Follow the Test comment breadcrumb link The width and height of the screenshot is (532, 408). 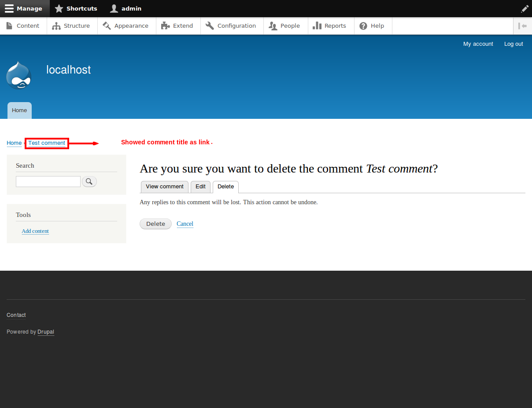(47, 143)
